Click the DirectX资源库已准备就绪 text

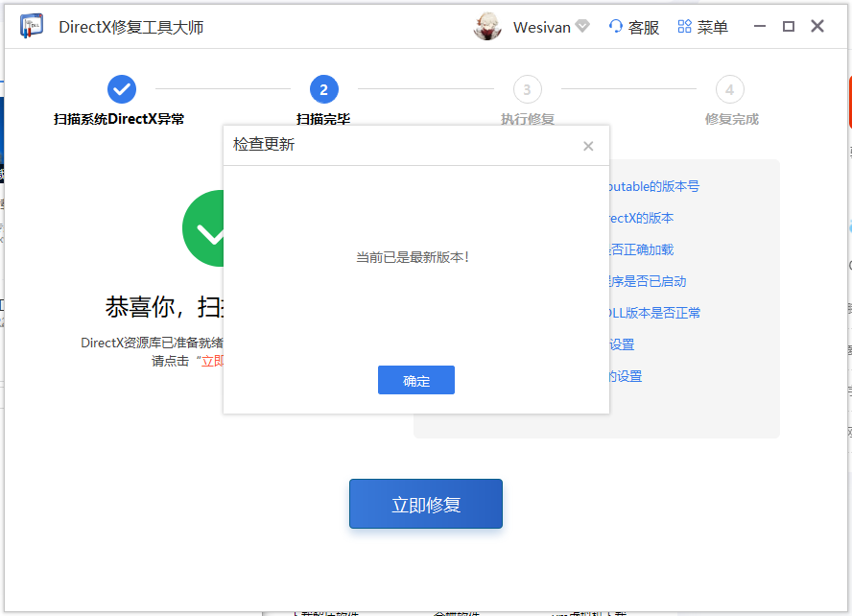click(153, 343)
